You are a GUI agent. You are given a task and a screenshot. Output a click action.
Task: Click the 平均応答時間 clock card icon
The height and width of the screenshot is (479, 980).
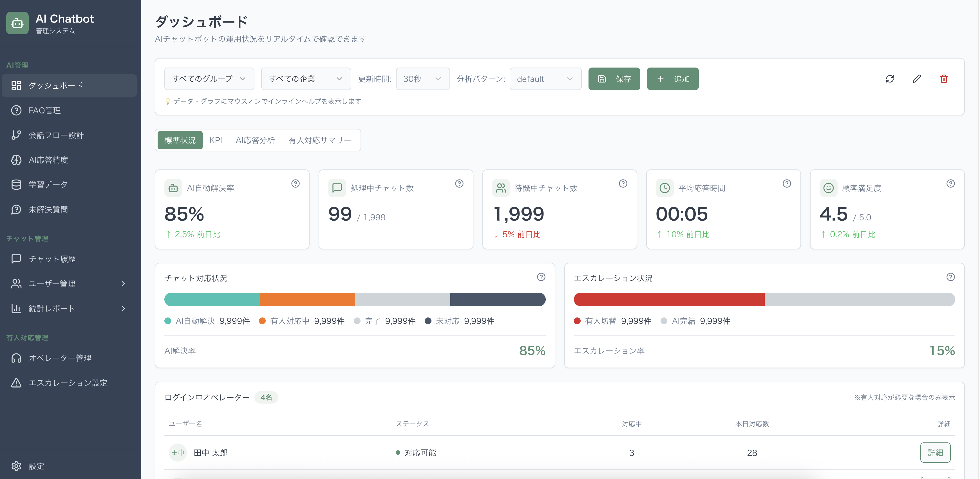(664, 188)
